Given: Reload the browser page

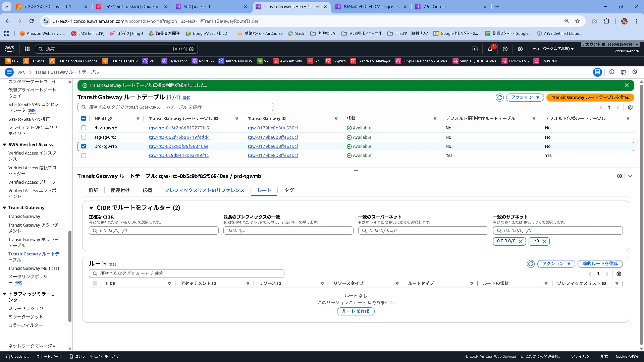Looking at the screenshot, I should 32,21.
